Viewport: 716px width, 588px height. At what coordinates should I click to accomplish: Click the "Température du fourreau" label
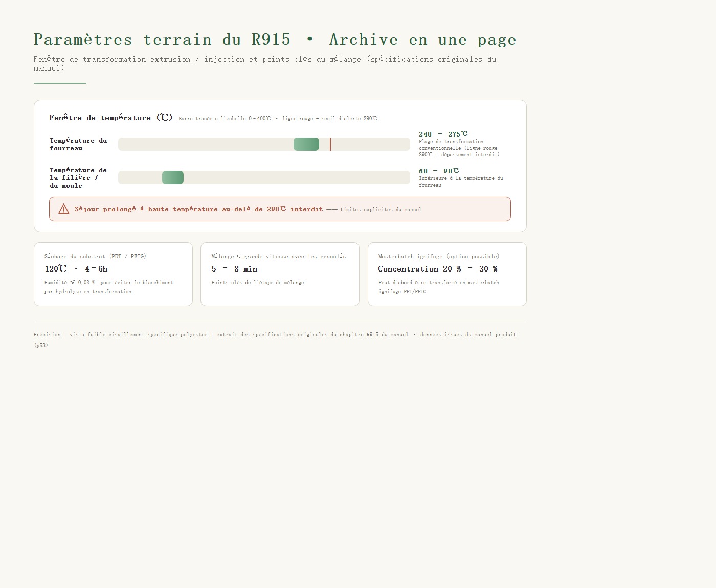(x=78, y=144)
